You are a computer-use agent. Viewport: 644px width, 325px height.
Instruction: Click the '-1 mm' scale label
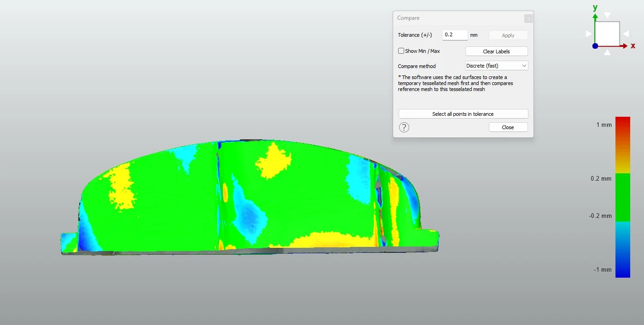603,269
